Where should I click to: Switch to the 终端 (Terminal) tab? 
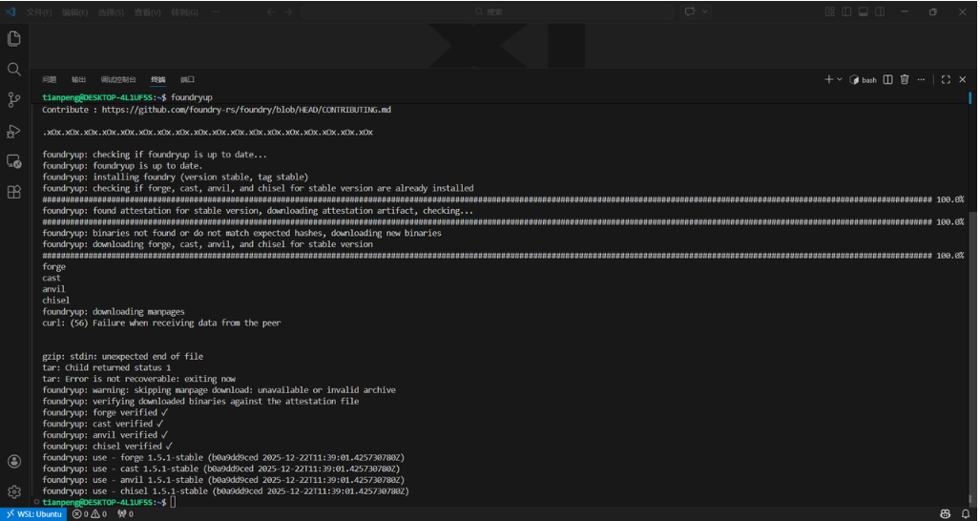pyautogui.click(x=158, y=79)
